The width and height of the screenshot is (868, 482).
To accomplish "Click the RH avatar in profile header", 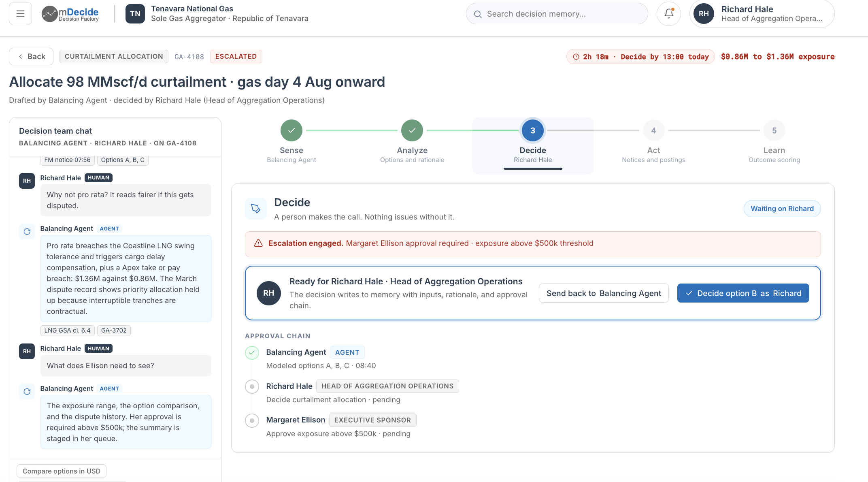I will [x=704, y=14].
